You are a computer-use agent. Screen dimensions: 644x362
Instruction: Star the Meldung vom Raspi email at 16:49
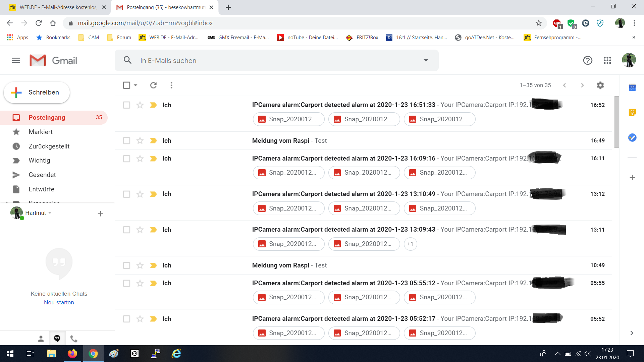140,140
